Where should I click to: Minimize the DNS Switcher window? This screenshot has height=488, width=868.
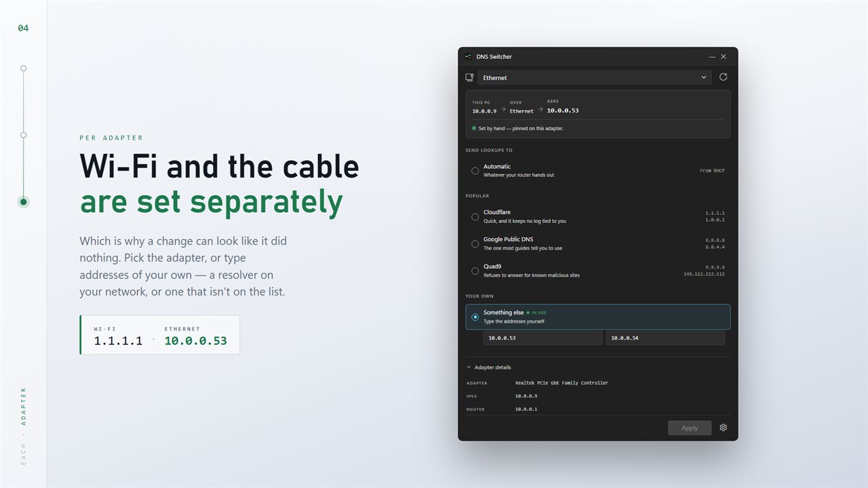click(x=712, y=57)
